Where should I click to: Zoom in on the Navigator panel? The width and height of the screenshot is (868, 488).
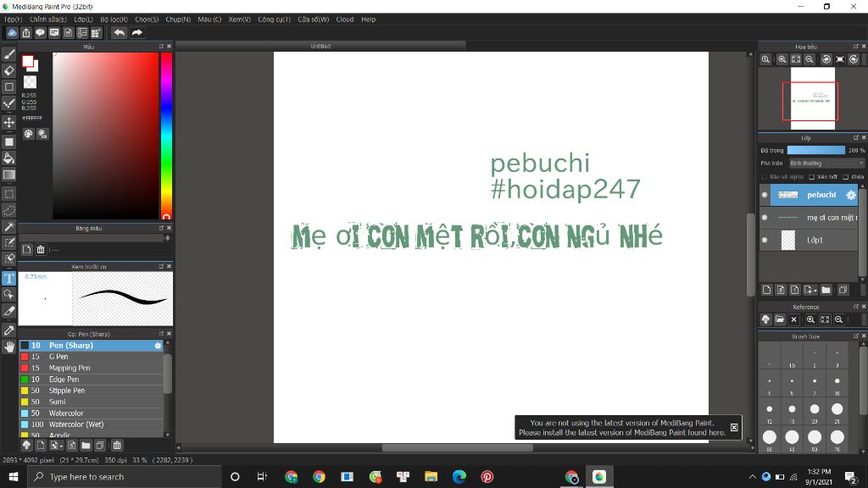coord(782,59)
